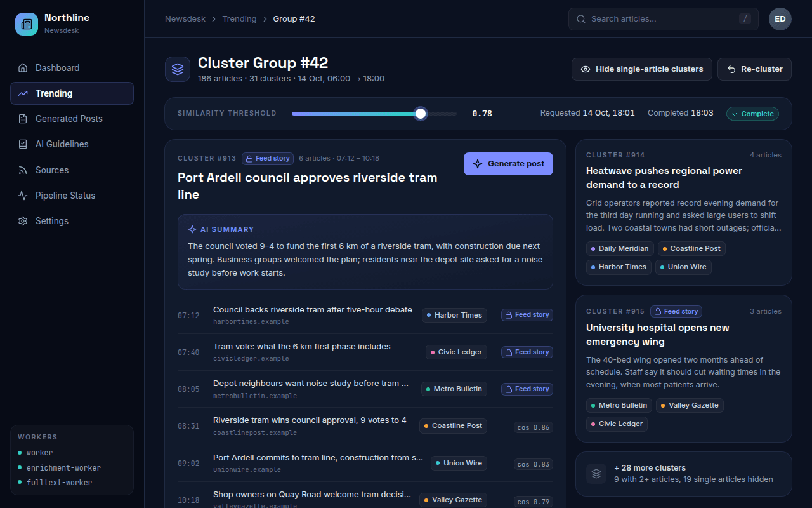Open Sources page via the feed icon

point(23,170)
